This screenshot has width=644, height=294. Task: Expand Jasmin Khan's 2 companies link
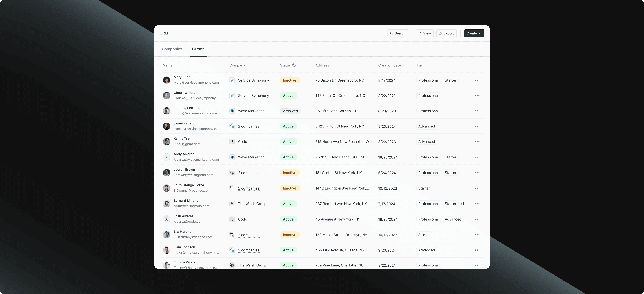tap(249, 126)
